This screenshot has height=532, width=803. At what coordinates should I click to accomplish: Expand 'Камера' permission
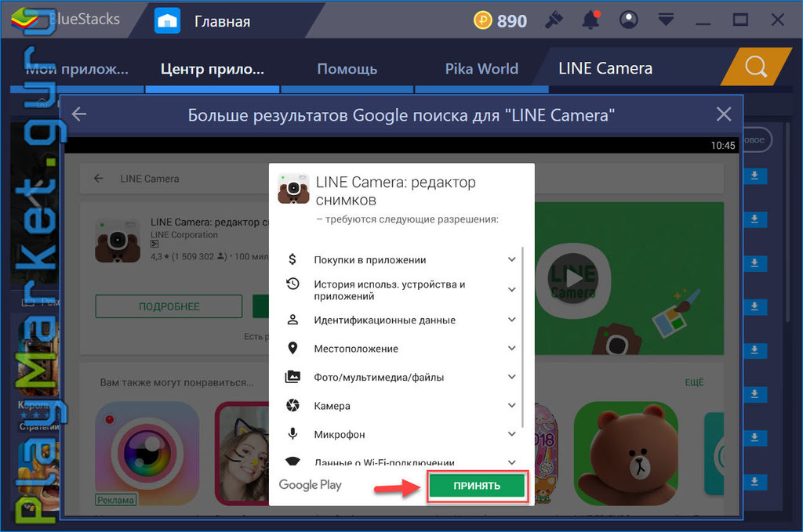[x=511, y=406]
